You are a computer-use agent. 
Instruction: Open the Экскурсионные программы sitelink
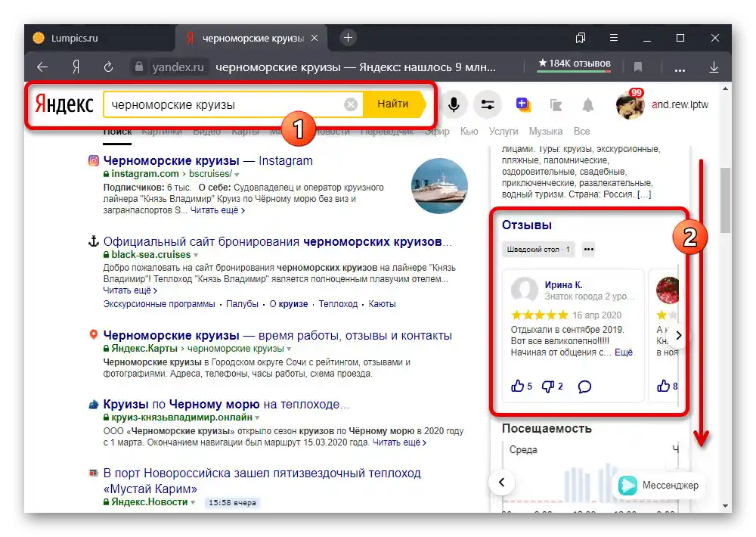[159, 304]
